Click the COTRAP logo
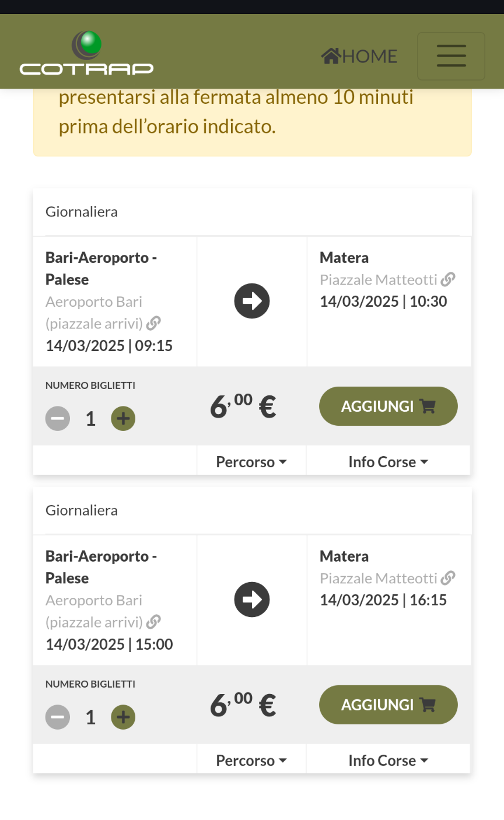This screenshot has height=820, width=504. click(x=86, y=54)
